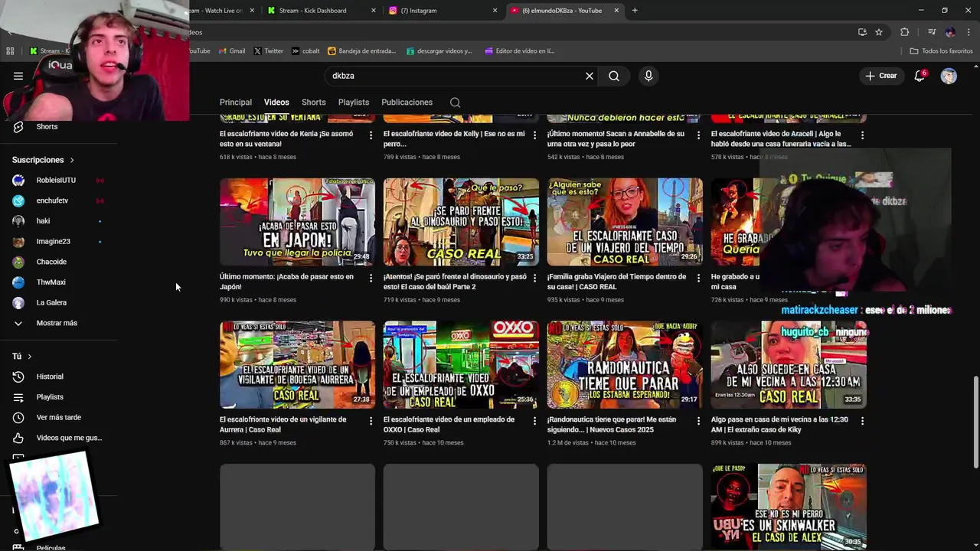Open options for vigilante de Aurrera video

(371, 421)
